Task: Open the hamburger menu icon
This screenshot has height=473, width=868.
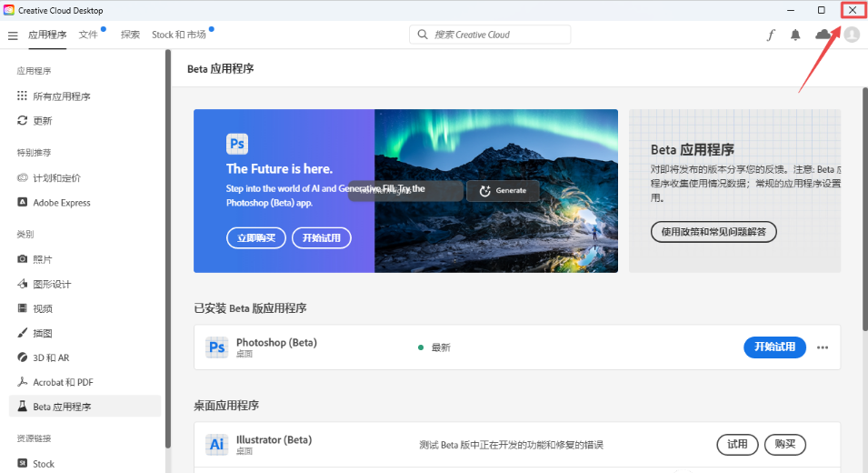Action: click(13, 35)
